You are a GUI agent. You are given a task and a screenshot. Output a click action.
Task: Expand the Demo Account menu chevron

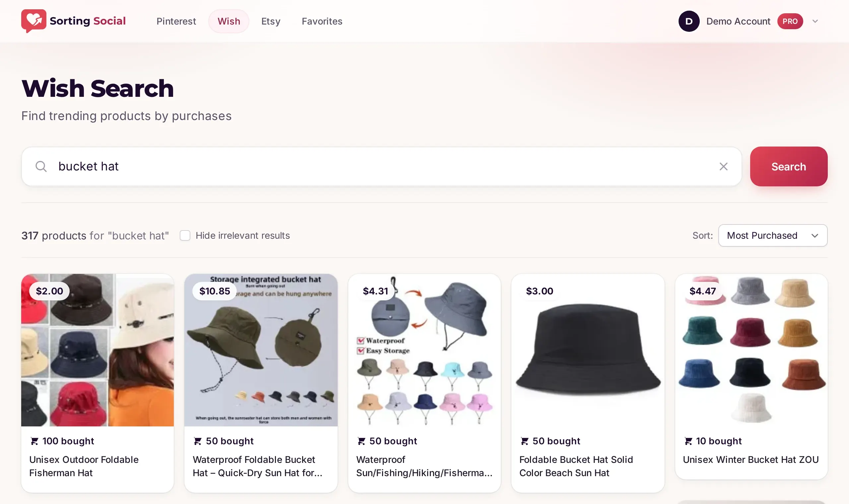(815, 21)
